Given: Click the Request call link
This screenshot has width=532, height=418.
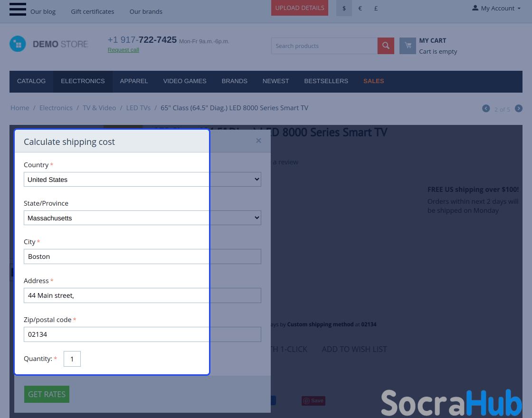Looking at the screenshot, I should [x=123, y=50].
